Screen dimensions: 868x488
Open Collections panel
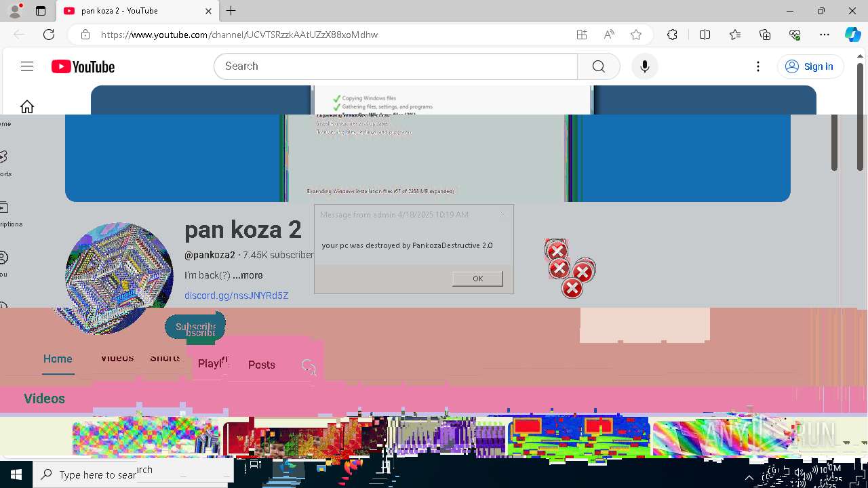tap(765, 35)
